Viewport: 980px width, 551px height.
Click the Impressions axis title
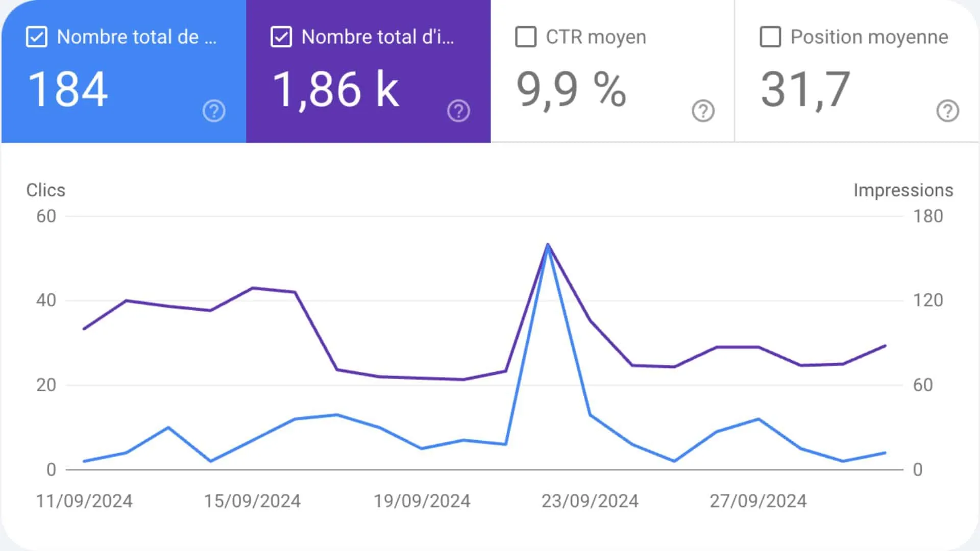point(903,190)
